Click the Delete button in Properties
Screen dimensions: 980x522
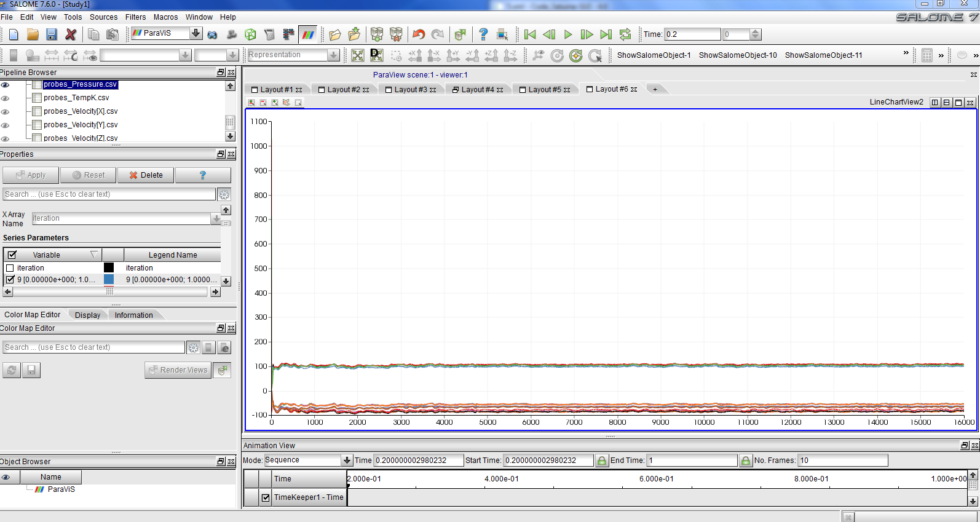click(146, 175)
